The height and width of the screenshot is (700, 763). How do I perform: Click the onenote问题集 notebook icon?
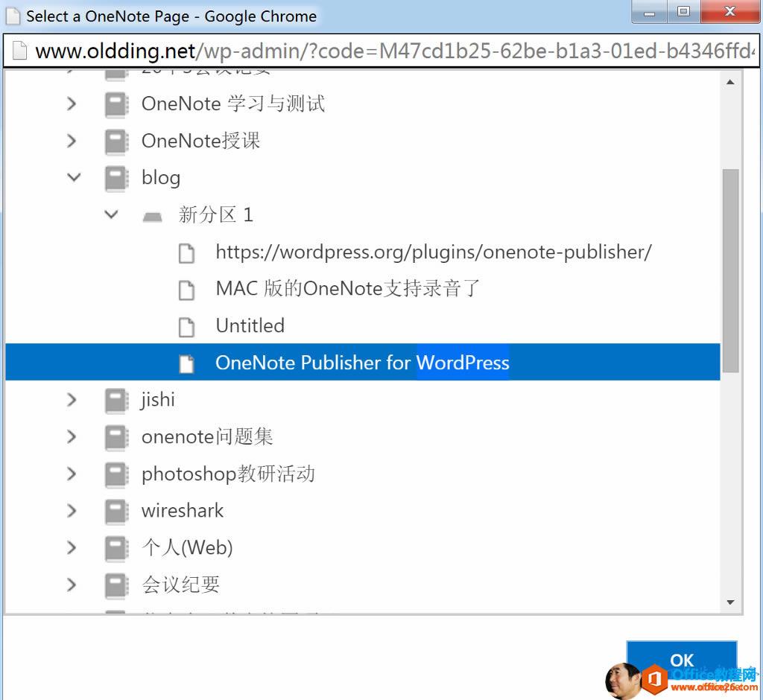click(x=116, y=437)
